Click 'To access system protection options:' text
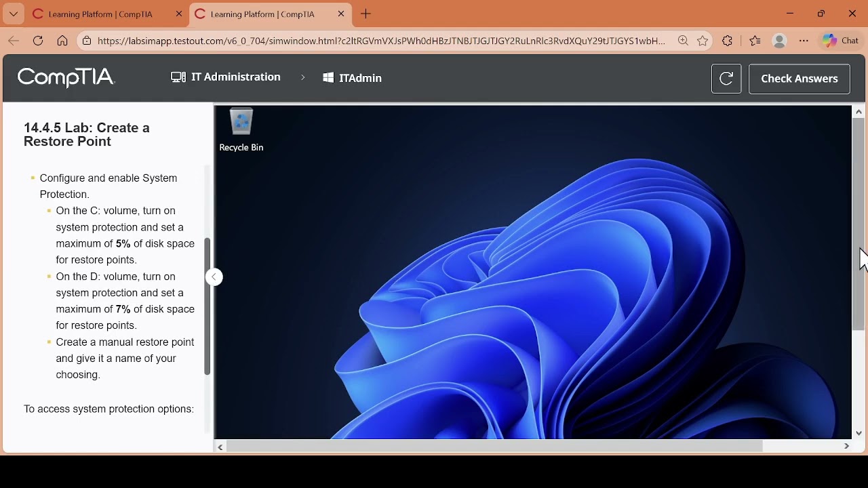 pyautogui.click(x=108, y=409)
